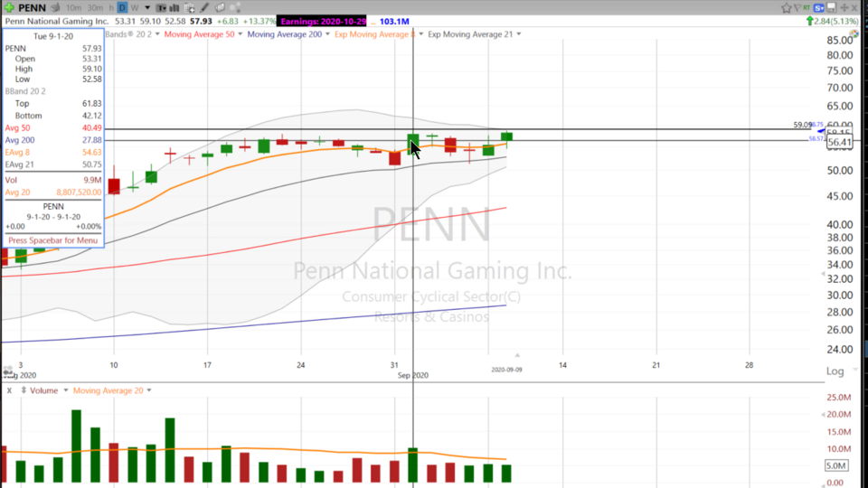Switch to the Weekly (W) timeframe
868x488 pixels.
[135, 7]
